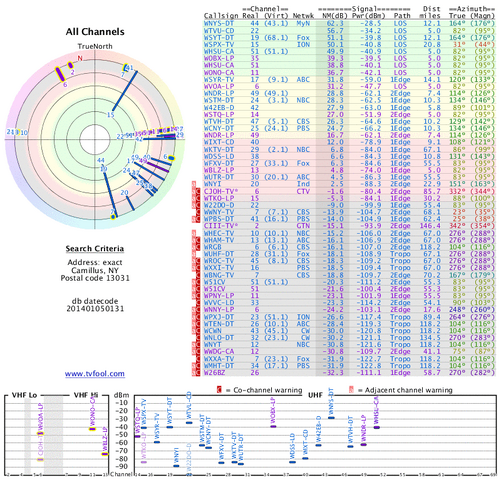Viewport: 501px width, 480px height.
Task: Click the WOBX-LP marker in UHF chart
Action: (x=273, y=426)
